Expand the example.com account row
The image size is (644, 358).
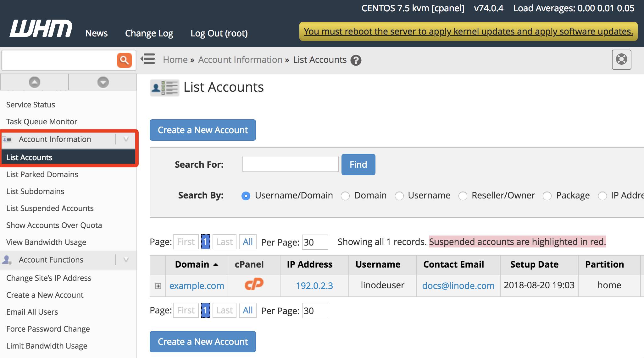[158, 286]
